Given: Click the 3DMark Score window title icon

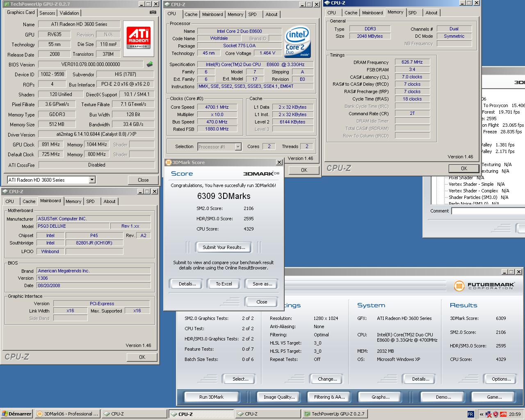Looking at the screenshot, I should 168,162.
